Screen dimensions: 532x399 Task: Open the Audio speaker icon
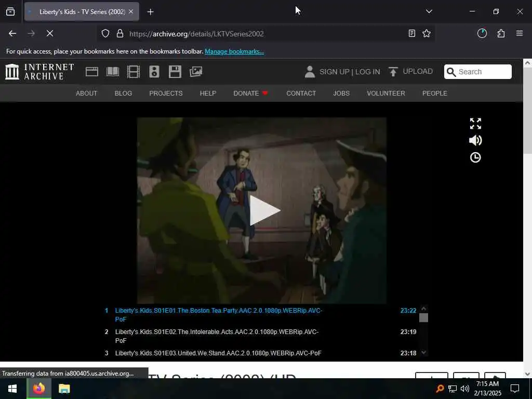tap(154, 72)
